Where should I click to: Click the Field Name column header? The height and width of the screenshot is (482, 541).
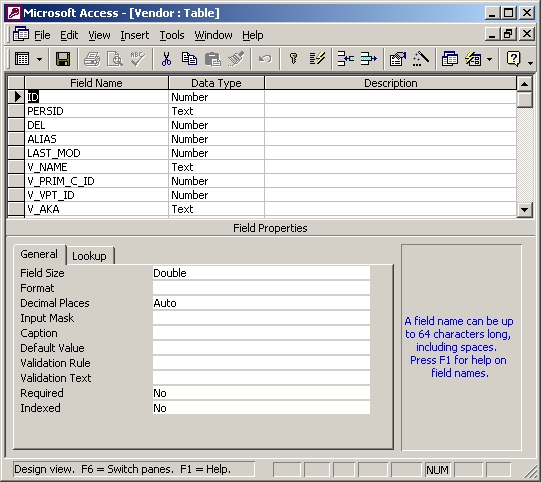tap(96, 83)
